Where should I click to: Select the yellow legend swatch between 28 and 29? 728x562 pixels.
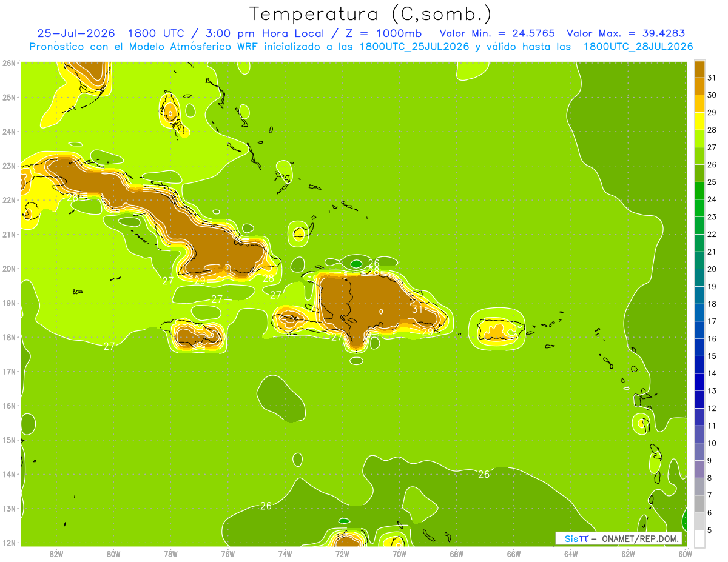pyautogui.click(x=699, y=121)
